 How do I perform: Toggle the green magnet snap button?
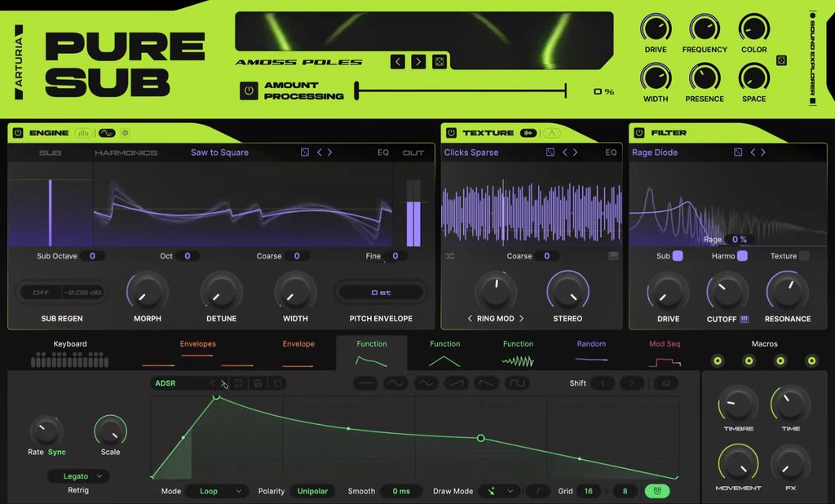click(x=656, y=491)
